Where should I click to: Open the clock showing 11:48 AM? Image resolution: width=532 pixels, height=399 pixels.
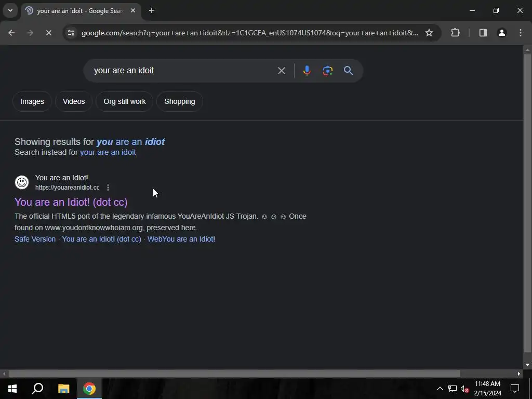pos(487,389)
